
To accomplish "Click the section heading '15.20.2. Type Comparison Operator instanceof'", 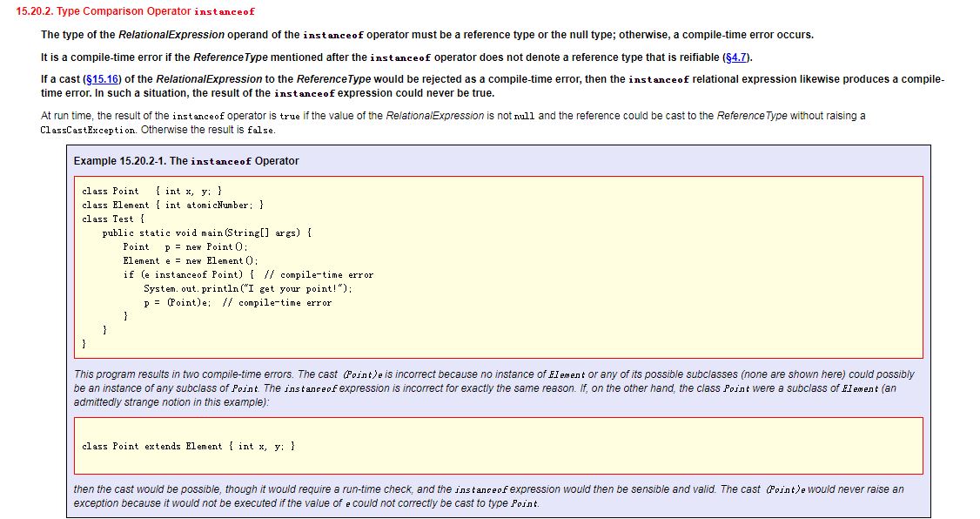I will pos(136,11).
